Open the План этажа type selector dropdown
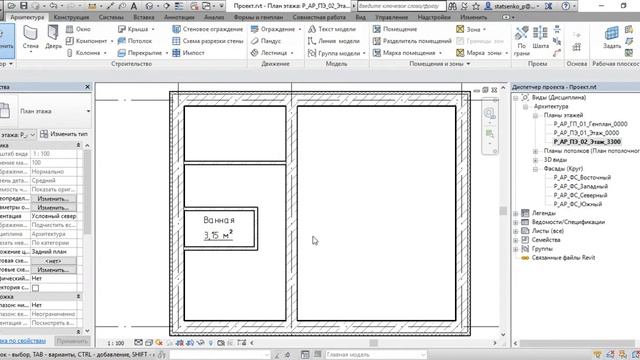Screen dimensions: 640x360 [x=88, y=111]
